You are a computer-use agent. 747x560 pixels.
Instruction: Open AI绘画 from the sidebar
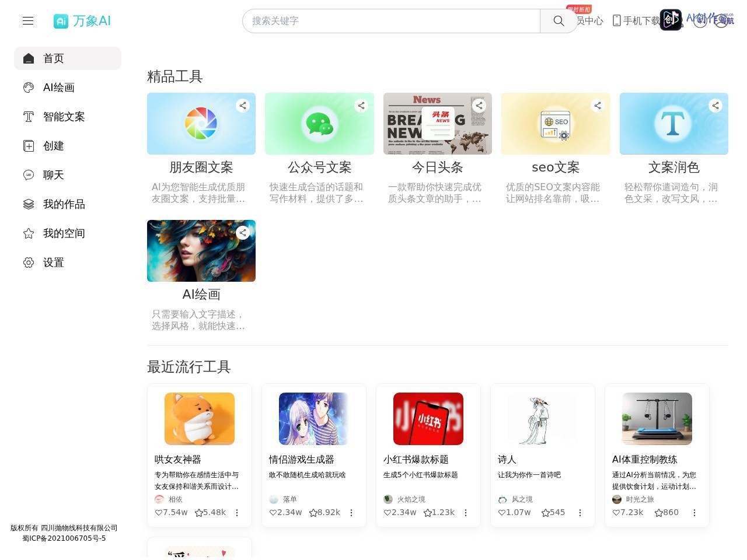coord(68,87)
